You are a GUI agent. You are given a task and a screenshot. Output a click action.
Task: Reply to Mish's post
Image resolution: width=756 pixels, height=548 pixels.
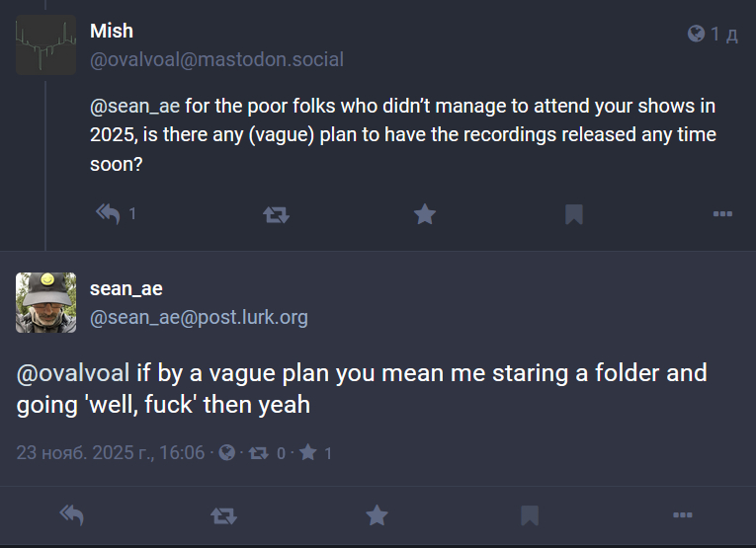108,213
